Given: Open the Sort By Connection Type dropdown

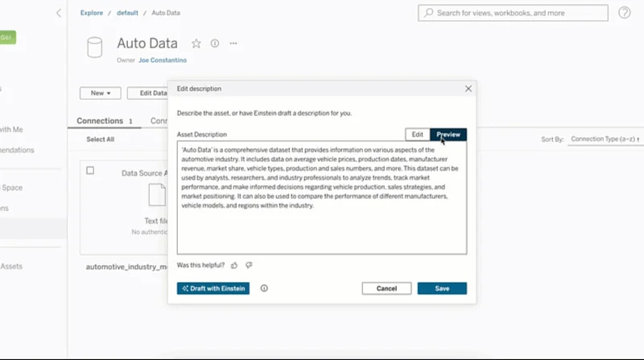Looking at the screenshot, I should pos(605,139).
